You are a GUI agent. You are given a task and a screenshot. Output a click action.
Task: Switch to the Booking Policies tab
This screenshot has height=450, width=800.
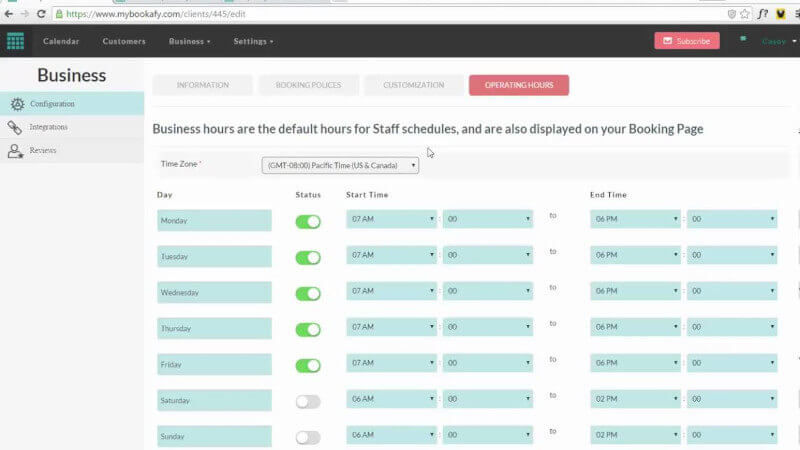pyautogui.click(x=307, y=85)
